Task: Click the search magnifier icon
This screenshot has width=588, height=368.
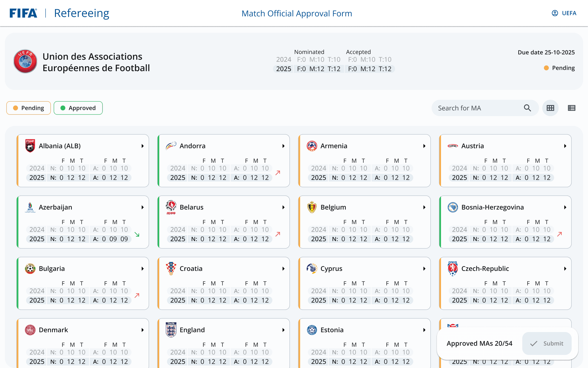Action: pyautogui.click(x=528, y=108)
